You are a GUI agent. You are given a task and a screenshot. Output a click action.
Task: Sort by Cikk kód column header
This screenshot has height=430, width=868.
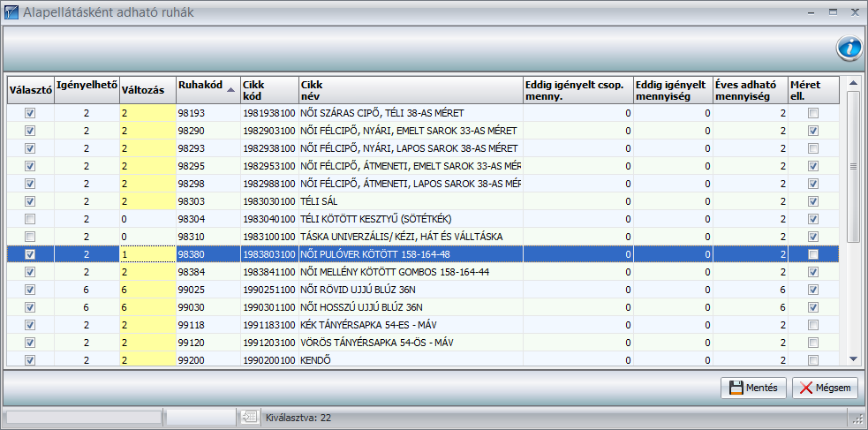(269, 90)
